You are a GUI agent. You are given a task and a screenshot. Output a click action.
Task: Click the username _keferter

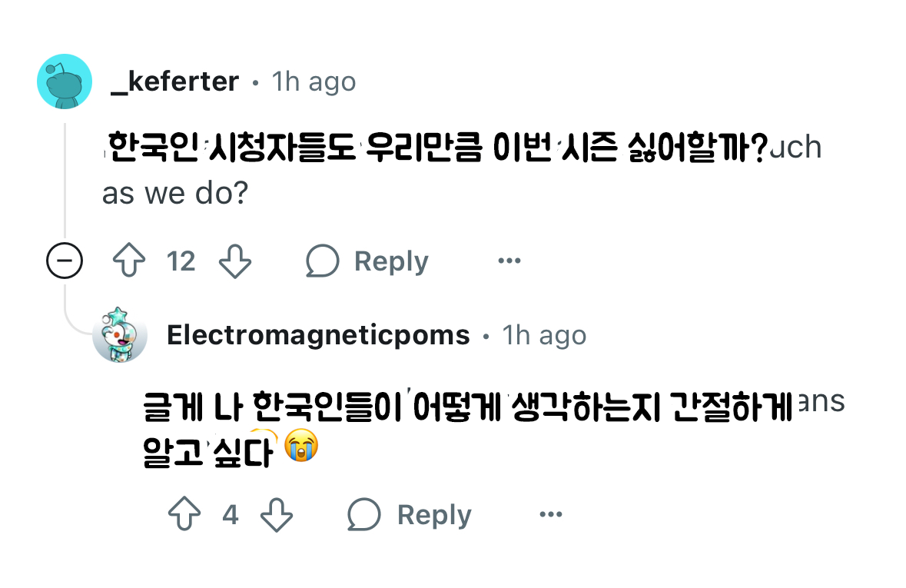coord(177,81)
